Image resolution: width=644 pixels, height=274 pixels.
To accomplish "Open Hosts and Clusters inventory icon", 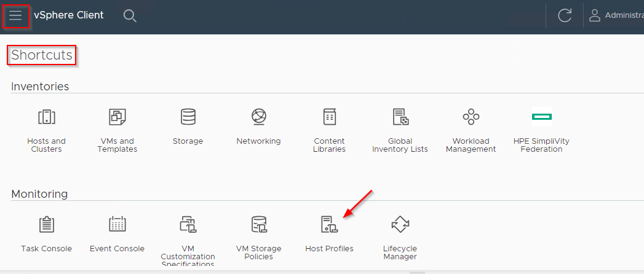I will (46, 117).
